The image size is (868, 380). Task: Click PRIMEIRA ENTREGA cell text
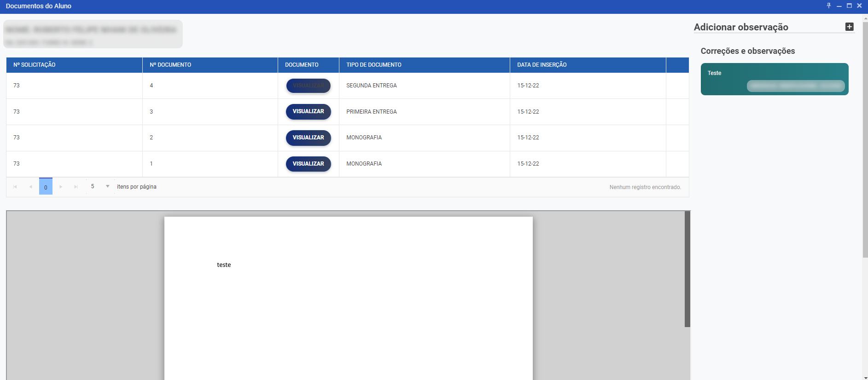click(x=372, y=112)
